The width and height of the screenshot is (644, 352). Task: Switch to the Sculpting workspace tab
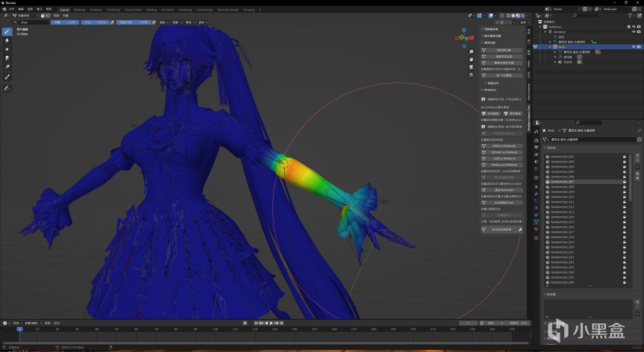96,10
